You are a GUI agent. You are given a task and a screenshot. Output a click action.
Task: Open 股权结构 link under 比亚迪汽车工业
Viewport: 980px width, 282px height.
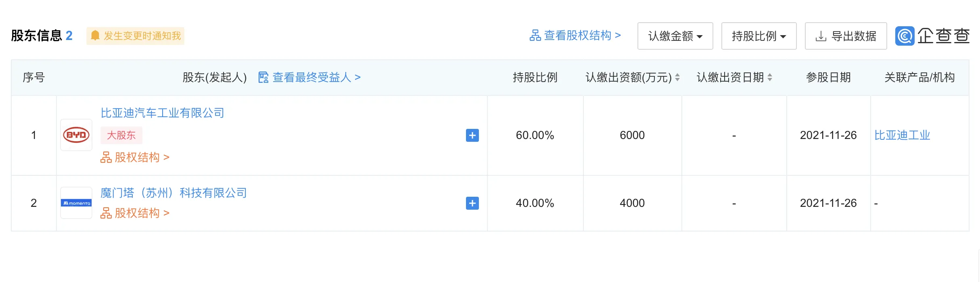[135, 157]
